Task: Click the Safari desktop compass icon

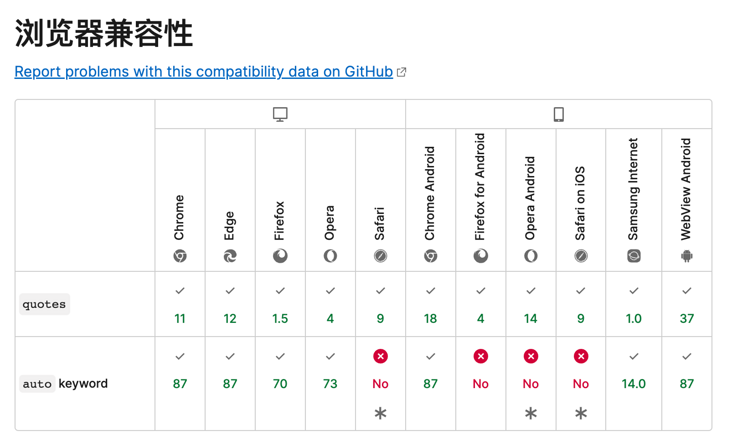Action: pyautogui.click(x=380, y=256)
